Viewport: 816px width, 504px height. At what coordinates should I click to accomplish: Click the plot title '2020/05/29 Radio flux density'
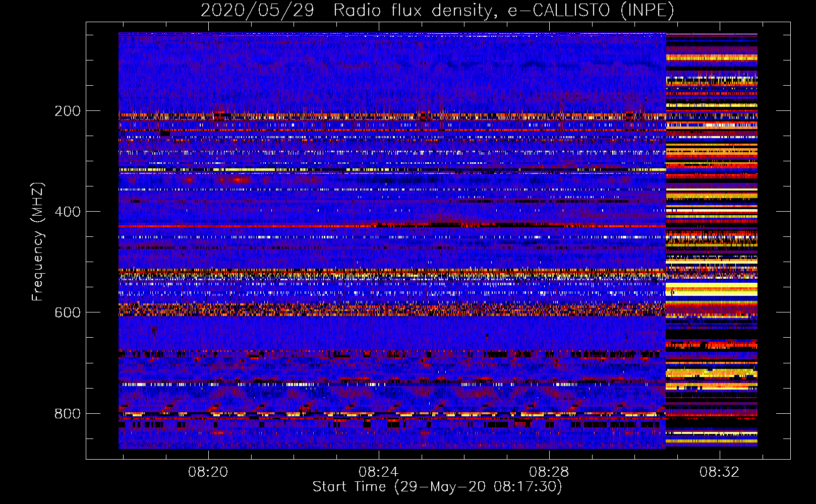437,10
